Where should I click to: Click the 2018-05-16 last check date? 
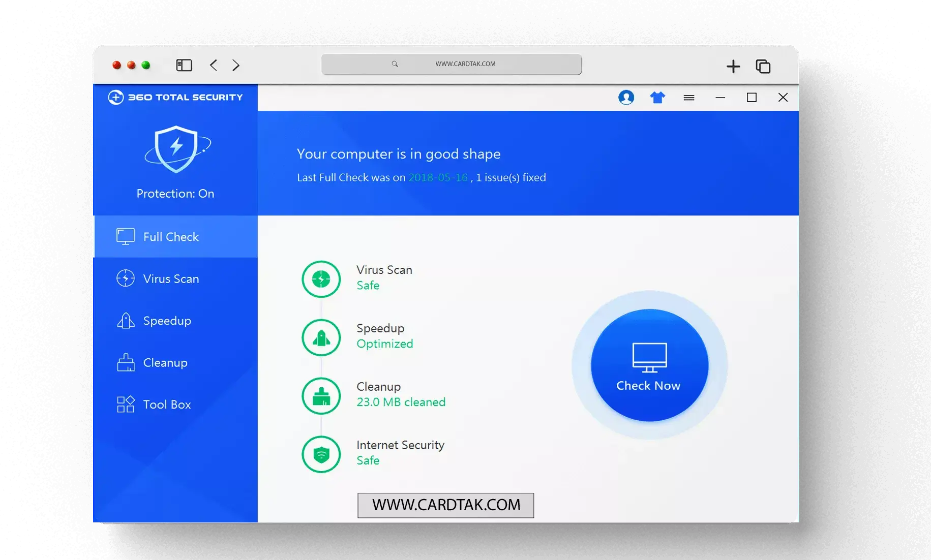438,177
